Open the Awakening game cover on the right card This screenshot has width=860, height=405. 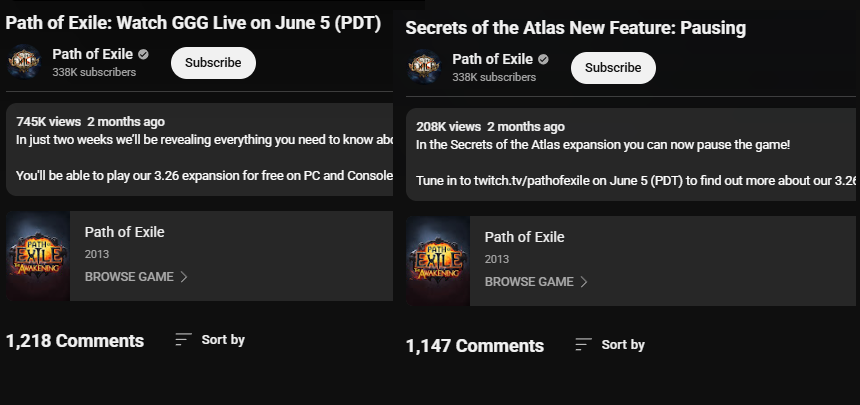tap(438, 261)
